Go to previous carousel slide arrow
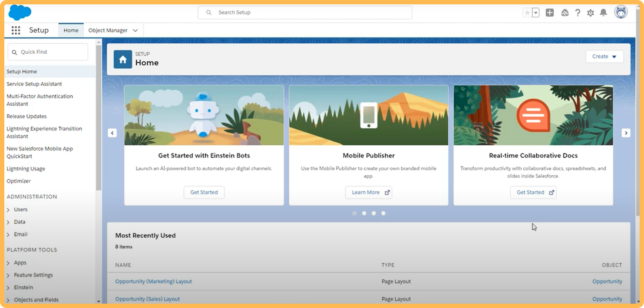 point(112,133)
